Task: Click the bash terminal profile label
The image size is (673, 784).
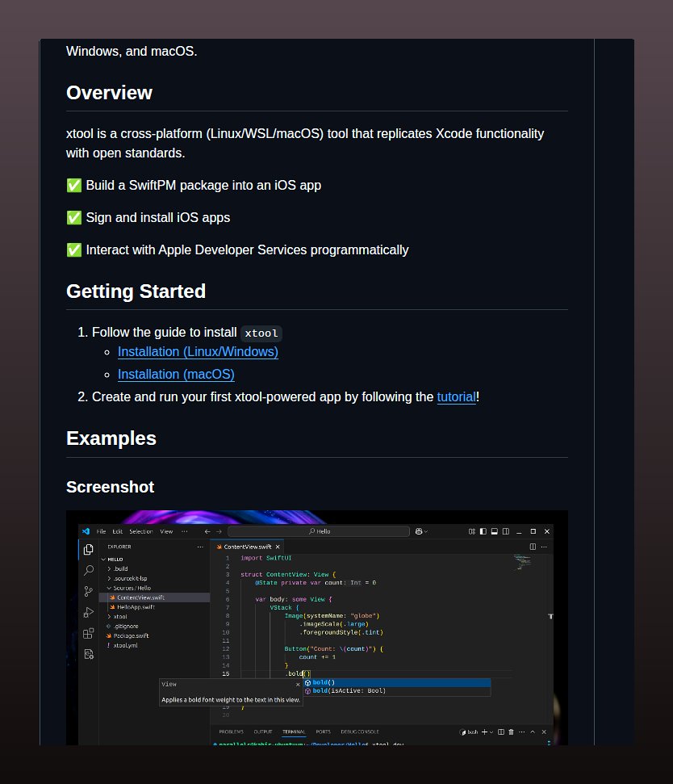Action: (x=469, y=732)
